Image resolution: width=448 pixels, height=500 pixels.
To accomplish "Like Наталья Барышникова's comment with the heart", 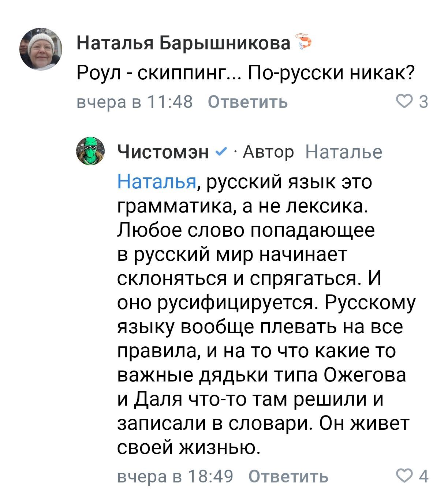I will [x=407, y=102].
